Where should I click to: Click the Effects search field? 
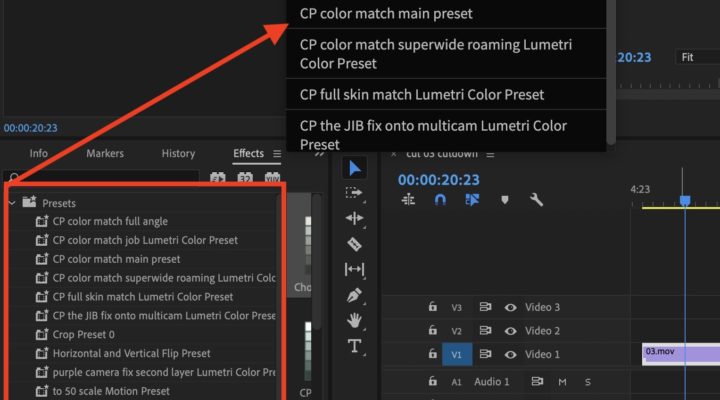click(x=101, y=177)
